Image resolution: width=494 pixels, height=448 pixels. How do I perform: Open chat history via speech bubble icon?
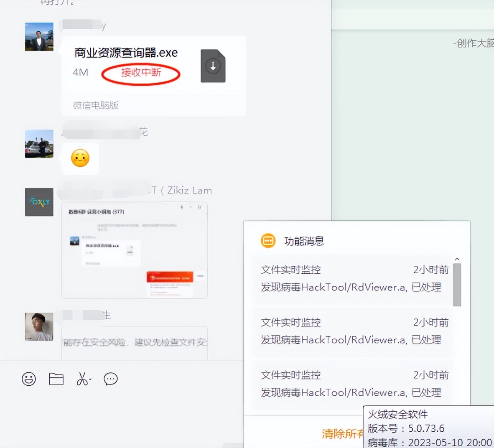coord(110,379)
